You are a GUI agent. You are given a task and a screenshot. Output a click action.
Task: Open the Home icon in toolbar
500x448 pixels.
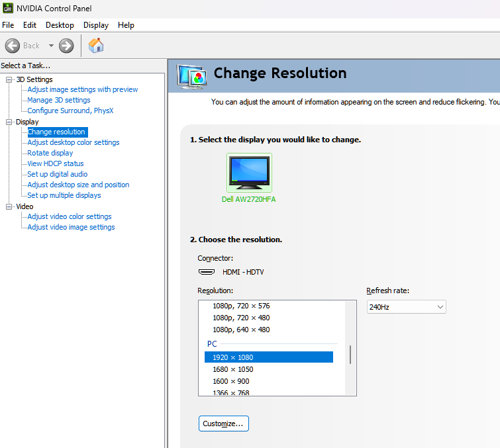(96, 46)
